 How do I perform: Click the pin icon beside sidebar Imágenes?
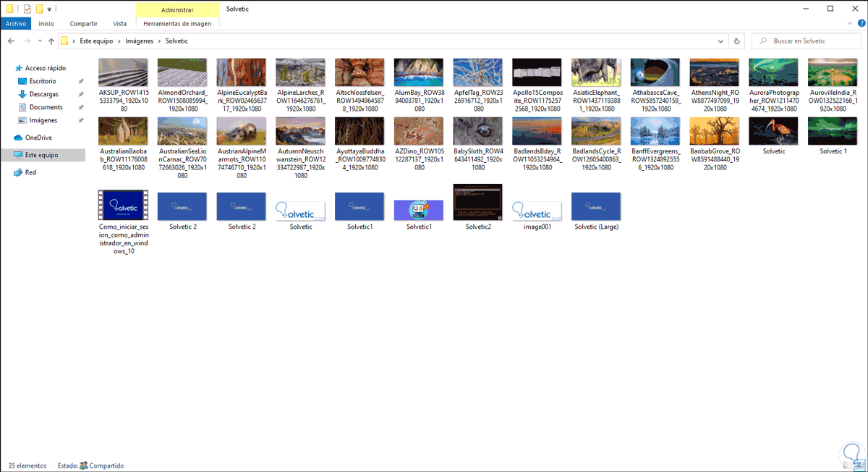coord(81,121)
